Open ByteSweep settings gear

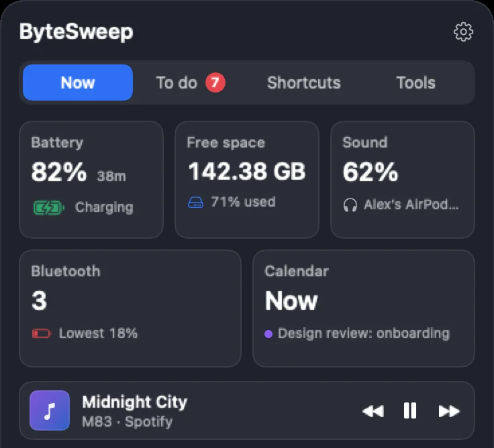[x=463, y=32]
